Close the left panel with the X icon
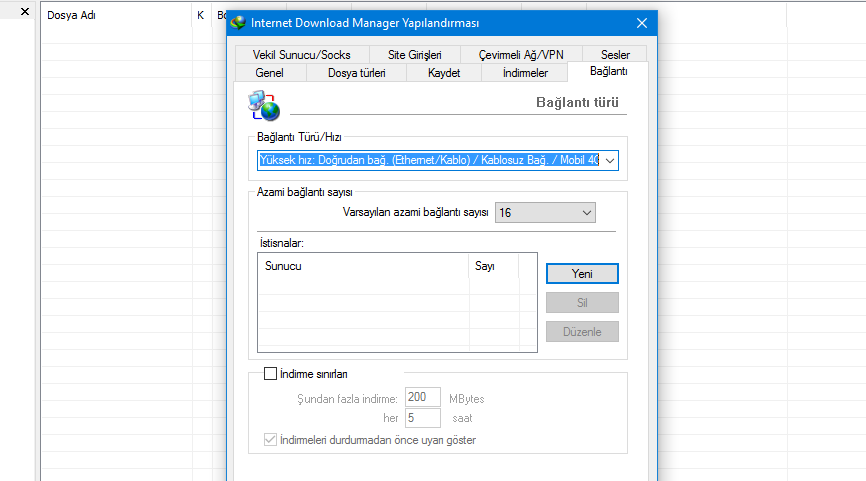 [x=24, y=11]
